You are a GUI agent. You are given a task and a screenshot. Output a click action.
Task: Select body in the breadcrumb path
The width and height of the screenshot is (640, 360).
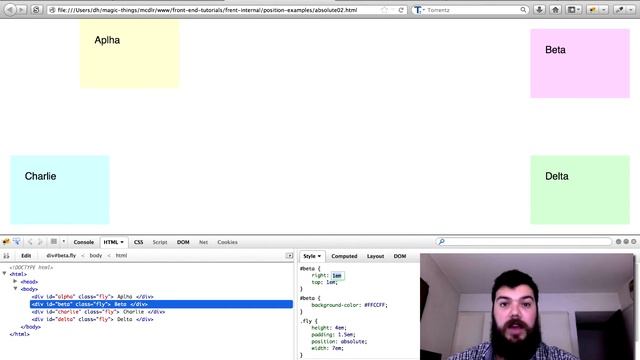pos(96,256)
